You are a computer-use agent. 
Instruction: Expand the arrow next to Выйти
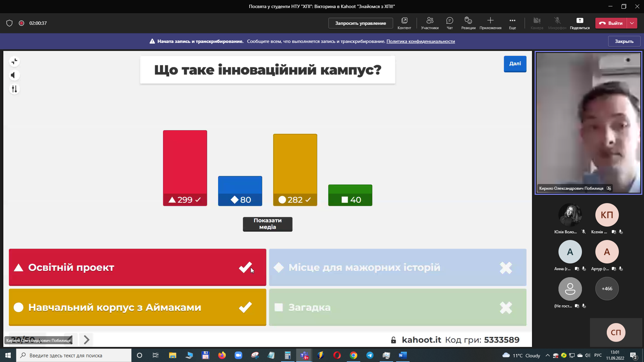(x=632, y=23)
